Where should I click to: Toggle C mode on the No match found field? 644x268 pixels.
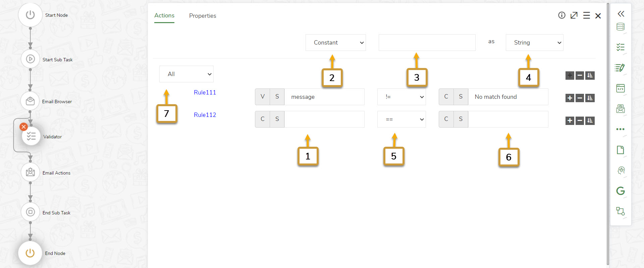point(446,96)
